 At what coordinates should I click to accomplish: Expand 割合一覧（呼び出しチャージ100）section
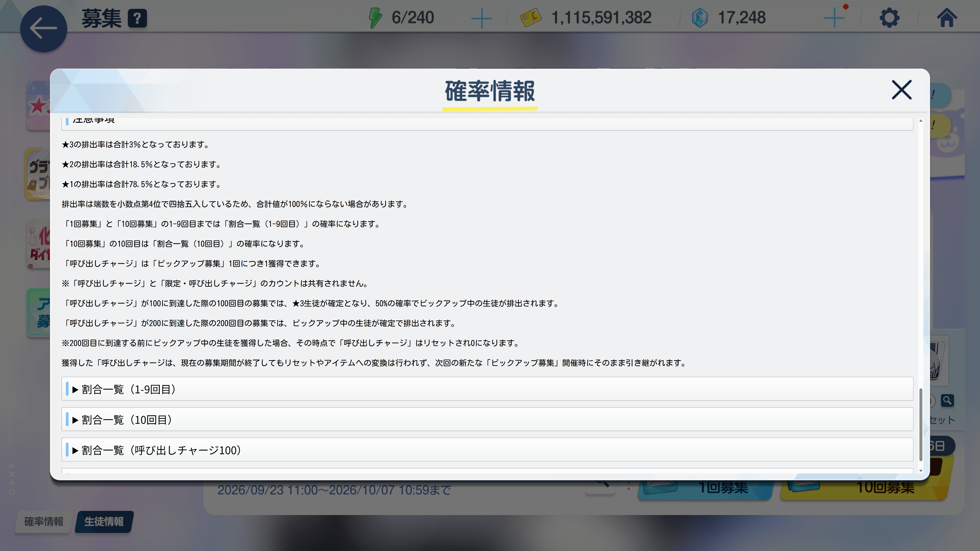point(487,450)
